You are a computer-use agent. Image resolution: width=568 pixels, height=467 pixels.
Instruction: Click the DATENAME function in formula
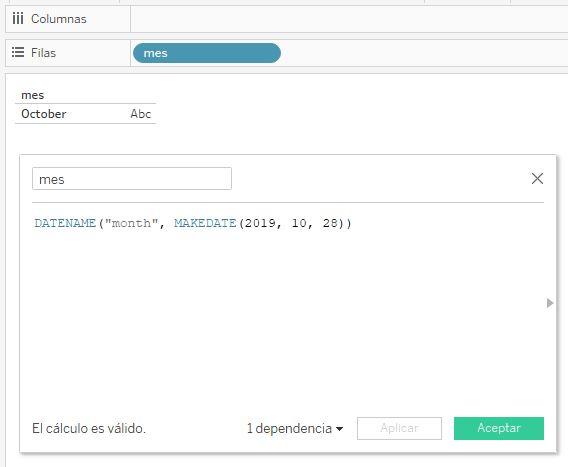[x=65, y=223]
